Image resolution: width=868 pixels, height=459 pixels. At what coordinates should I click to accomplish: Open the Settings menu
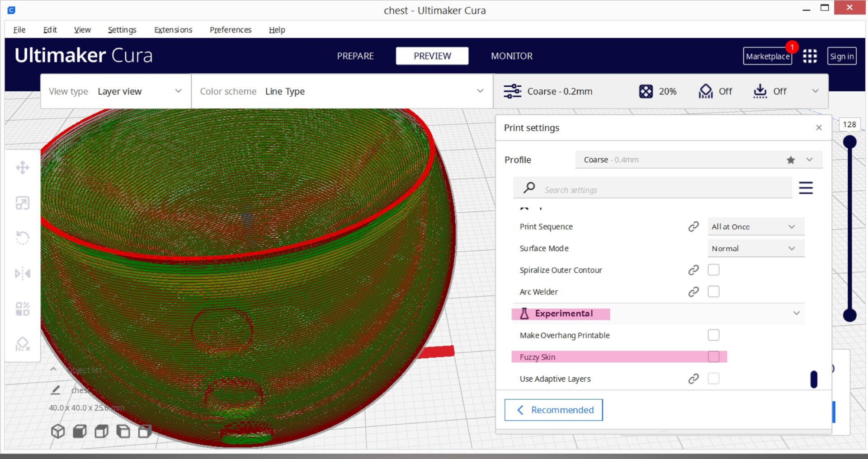pos(122,30)
